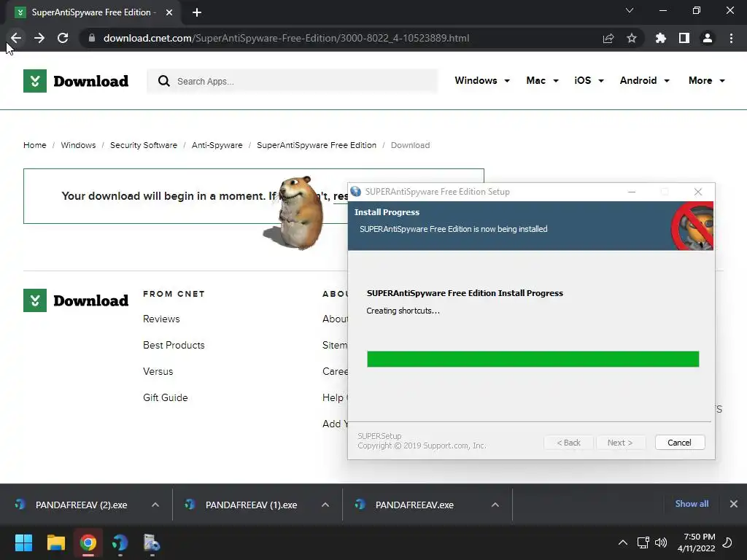
Task: Expand the Mac menu dropdown
Action: click(x=542, y=80)
